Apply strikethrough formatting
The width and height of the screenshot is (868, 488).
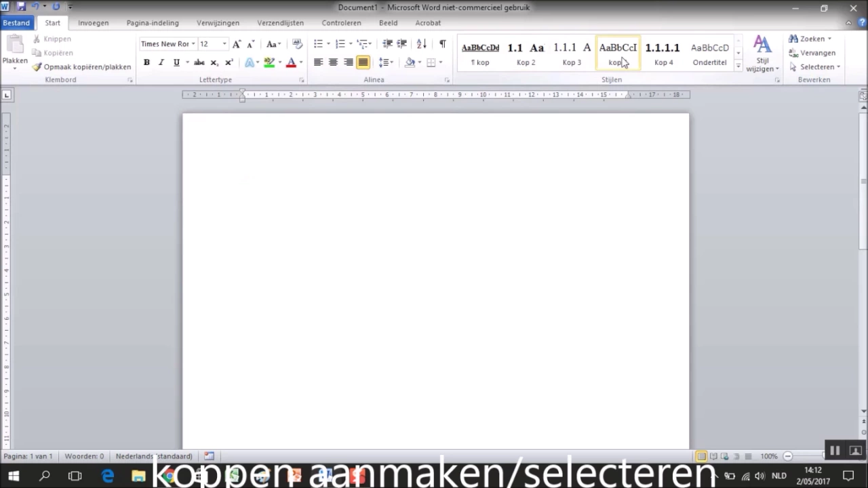[x=199, y=62]
